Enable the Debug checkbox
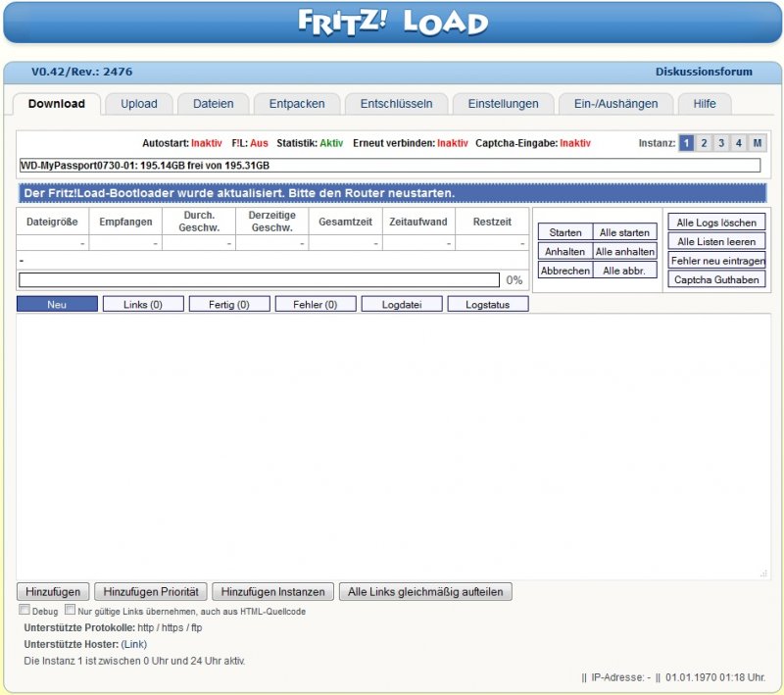The height and width of the screenshot is (695, 784). (x=24, y=610)
